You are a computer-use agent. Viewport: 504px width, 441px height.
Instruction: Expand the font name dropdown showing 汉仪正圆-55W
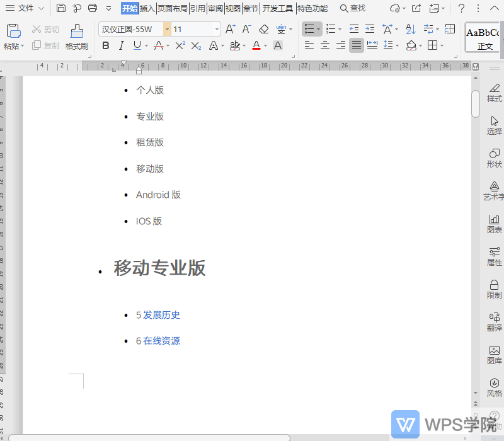pyautogui.click(x=166, y=29)
